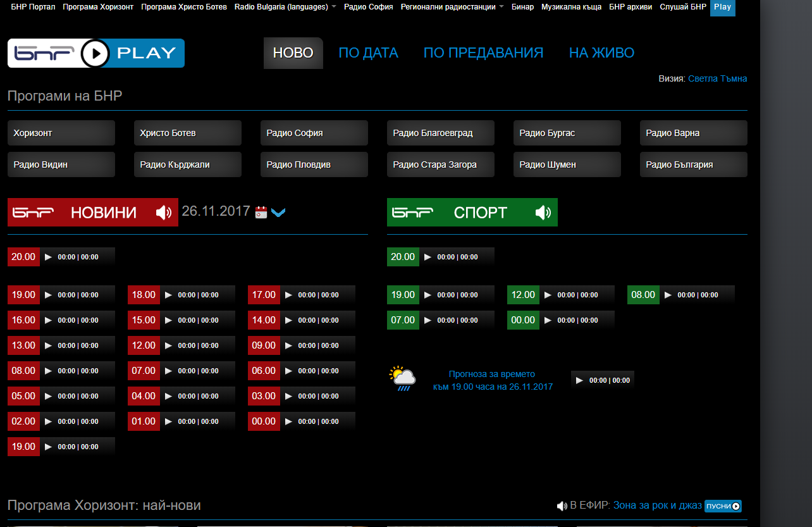Click the rainy cloud weather icon
The height and width of the screenshot is (527, 812).
(402, 378)
